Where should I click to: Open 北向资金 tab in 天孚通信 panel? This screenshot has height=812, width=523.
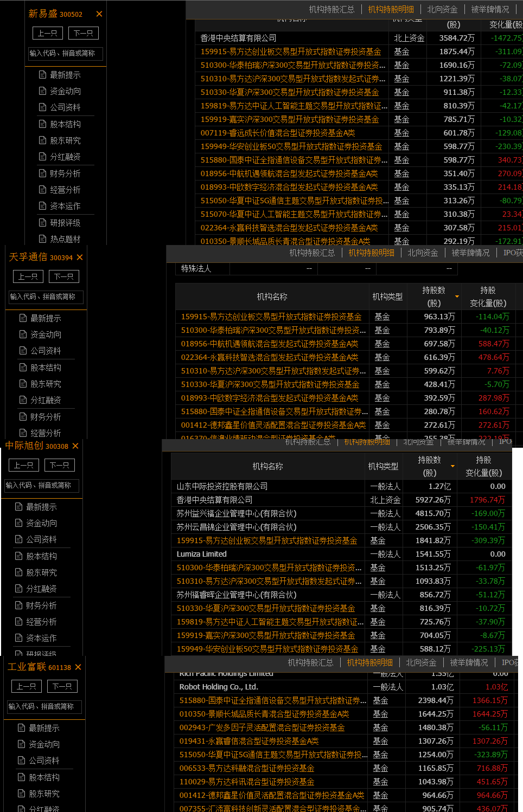(x=423, y=253)
